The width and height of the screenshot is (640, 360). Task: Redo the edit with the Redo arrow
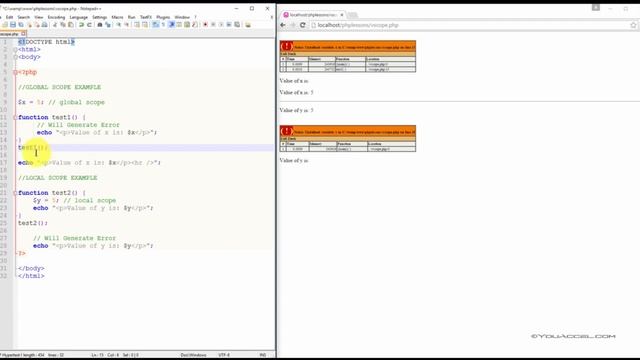[89, 25]
